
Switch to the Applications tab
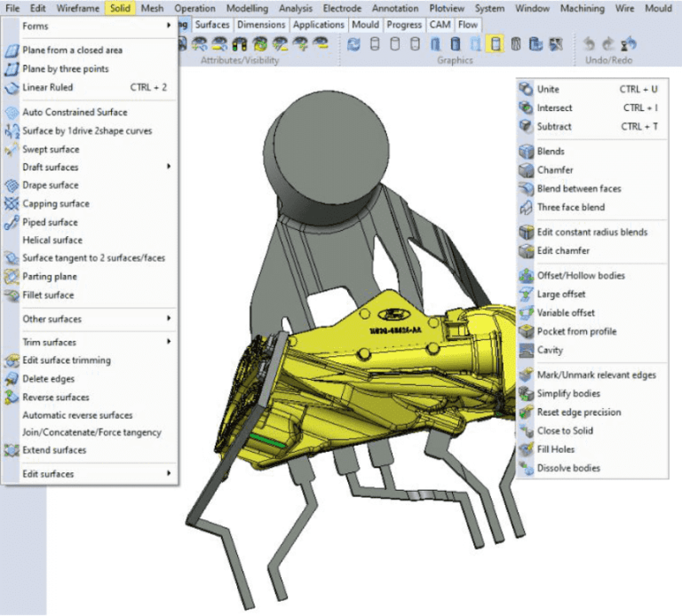(x=319, y=25)
